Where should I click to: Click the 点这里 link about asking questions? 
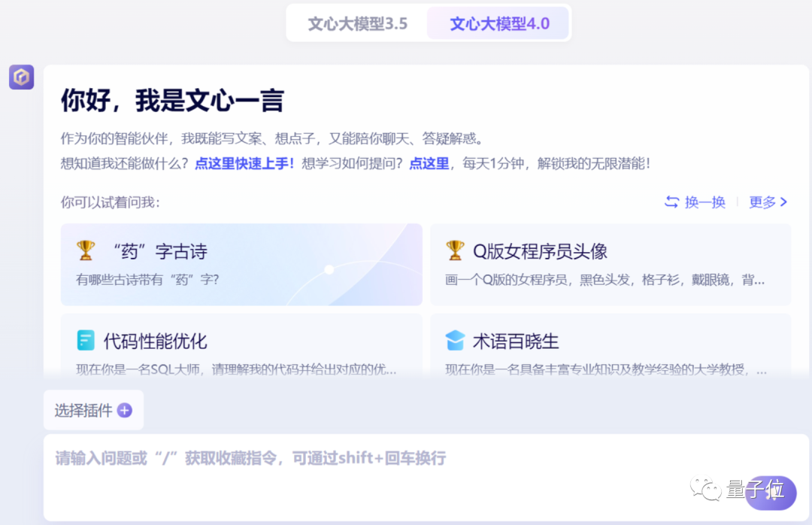(429, 162)
